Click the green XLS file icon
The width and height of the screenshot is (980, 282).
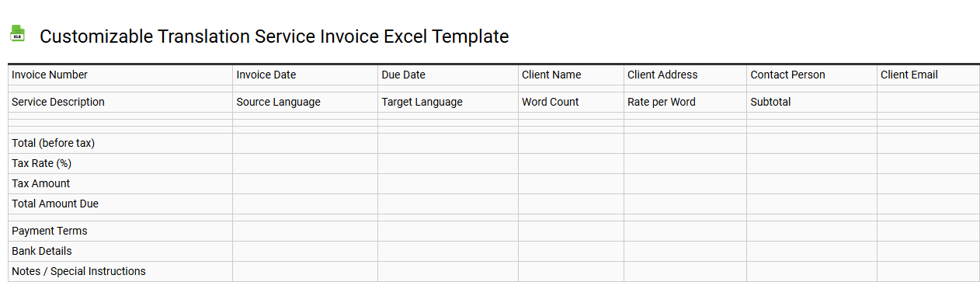[17, 33]
